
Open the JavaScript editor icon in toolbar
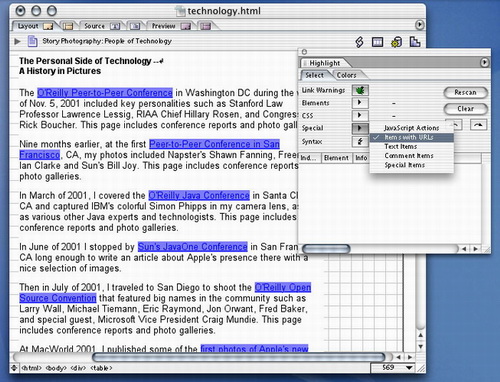click(x=359, y=42)
